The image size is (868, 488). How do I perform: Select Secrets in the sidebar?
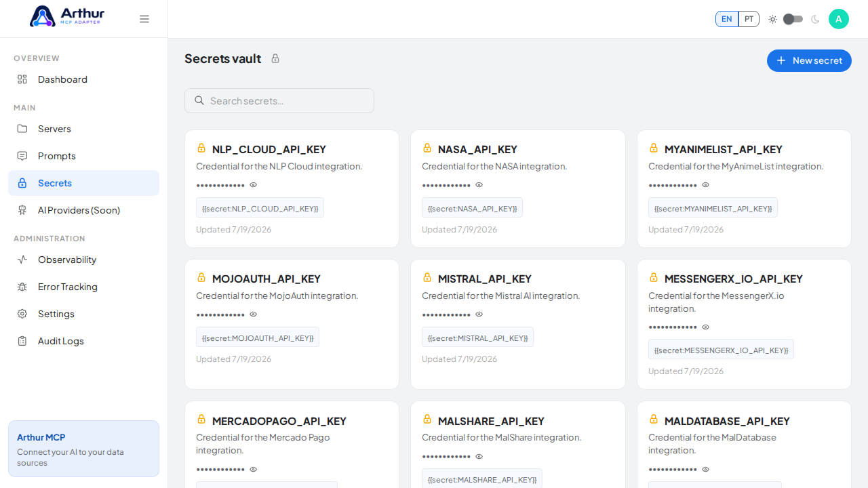(83, 183)
